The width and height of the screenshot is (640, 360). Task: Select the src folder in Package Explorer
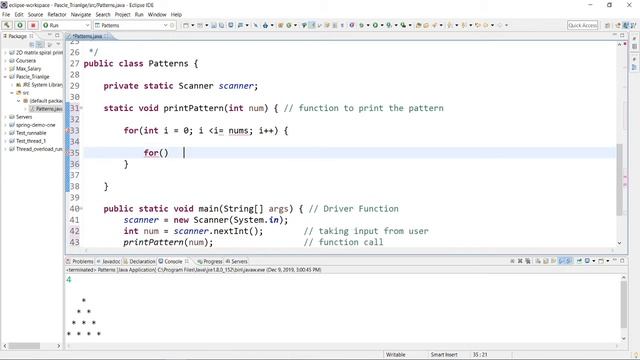point(22,93)
